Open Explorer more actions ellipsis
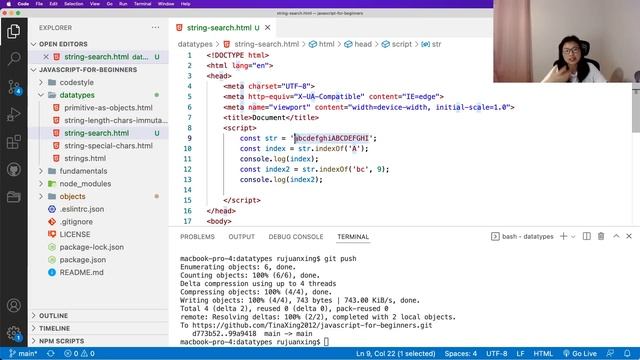This screenshot has height=360, width=640. click(x=156, y=27)
